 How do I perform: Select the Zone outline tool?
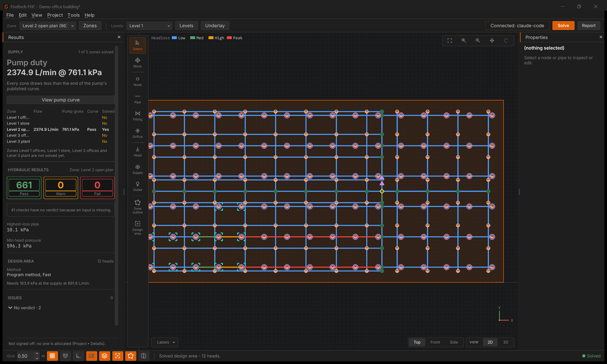tap(138, 207)
